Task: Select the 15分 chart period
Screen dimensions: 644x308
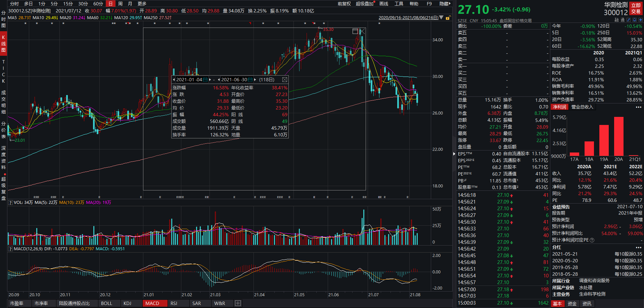Action: [68, 4]
